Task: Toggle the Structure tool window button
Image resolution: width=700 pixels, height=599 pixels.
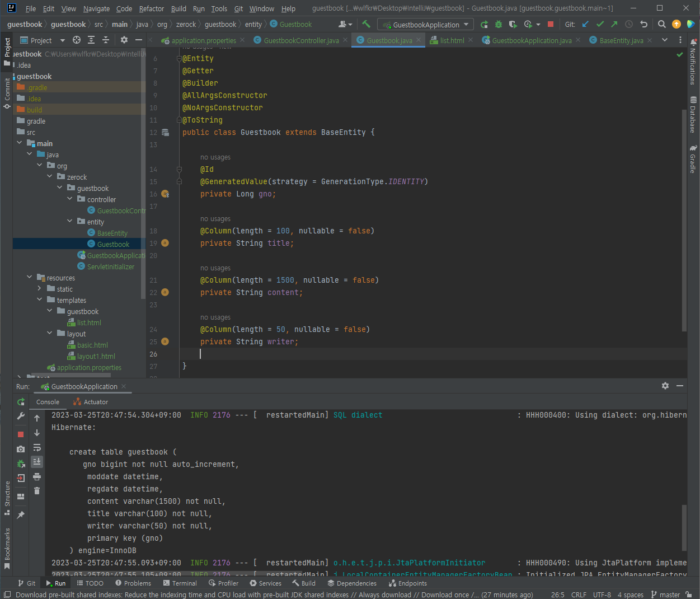Action: click(x=7, y=498)
